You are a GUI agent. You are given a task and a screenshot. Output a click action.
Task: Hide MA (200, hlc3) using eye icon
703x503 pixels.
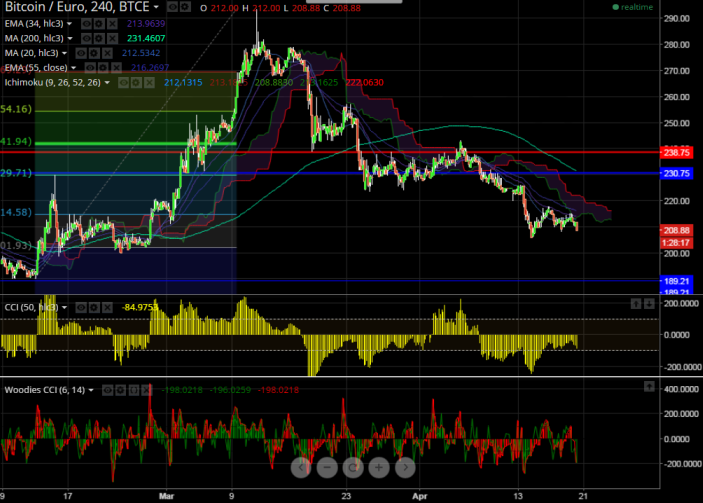(x=86, y=38)
